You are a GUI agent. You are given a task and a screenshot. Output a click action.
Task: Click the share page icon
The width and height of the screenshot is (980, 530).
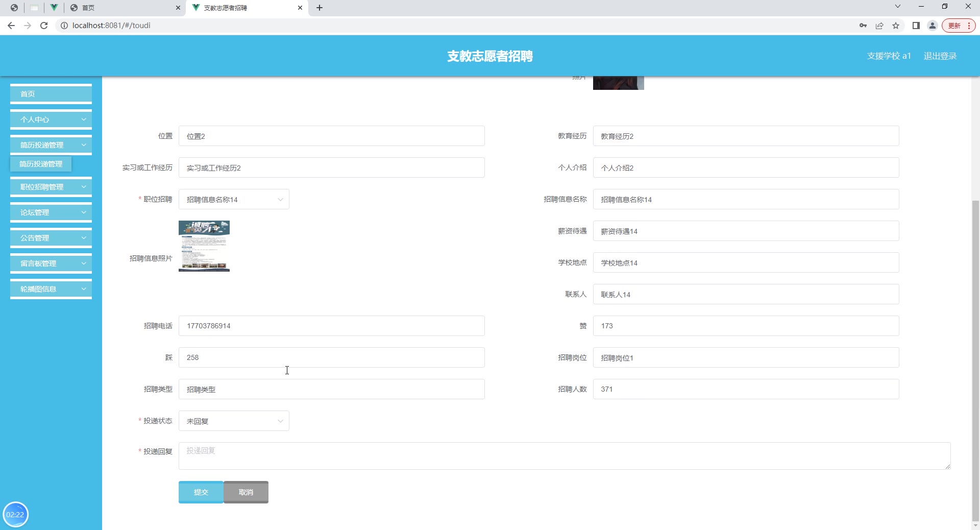(879, 26)
